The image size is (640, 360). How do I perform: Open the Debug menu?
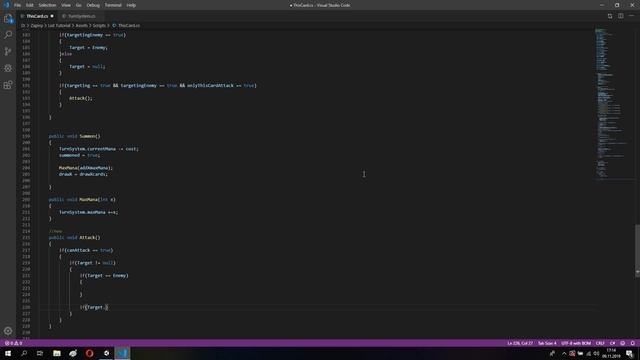93,5
